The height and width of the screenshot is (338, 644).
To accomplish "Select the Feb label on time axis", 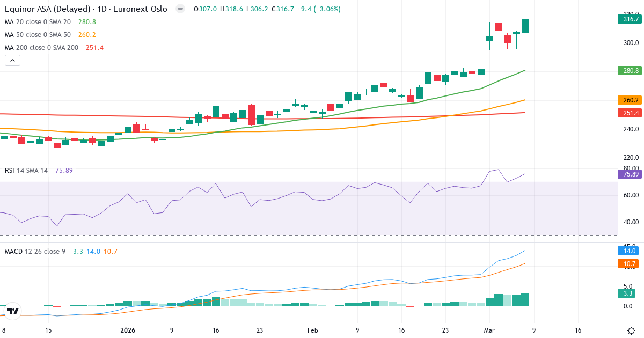I will pos(312,330).
